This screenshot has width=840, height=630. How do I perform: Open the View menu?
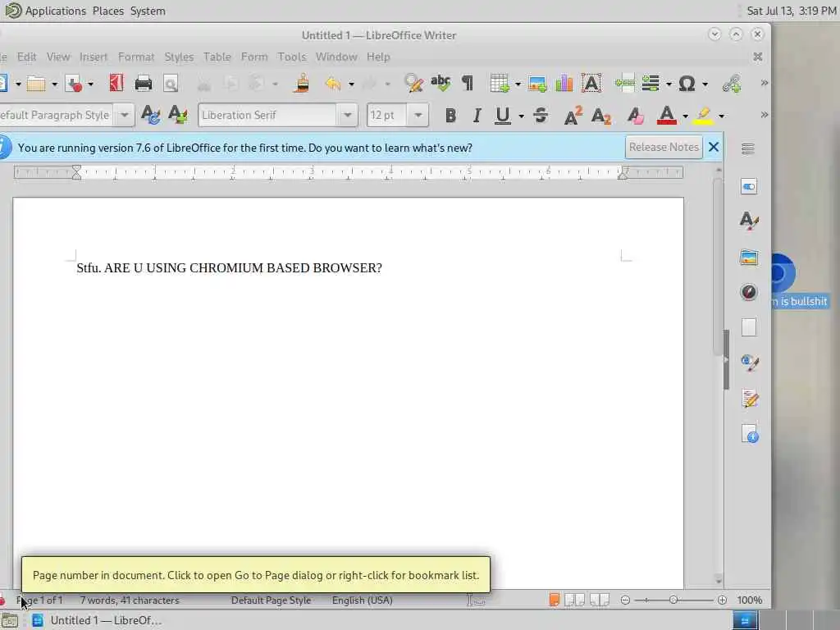(x=58, y=57)
